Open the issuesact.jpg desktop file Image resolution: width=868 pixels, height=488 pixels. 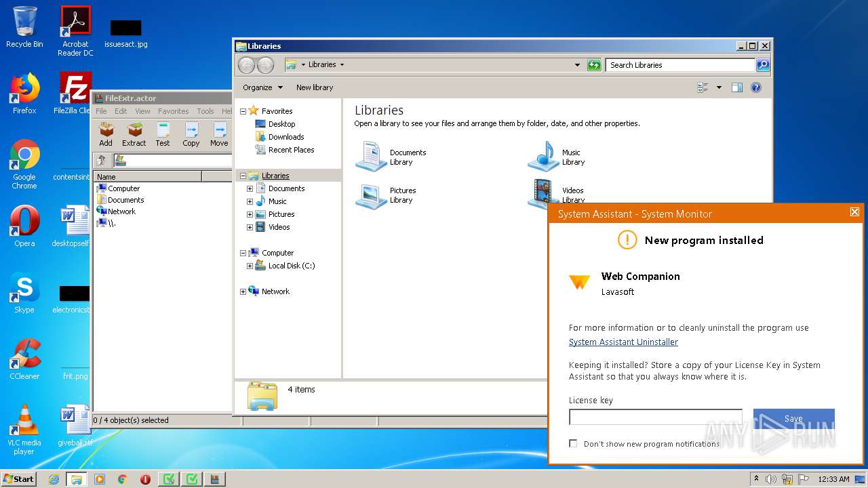pyautogui.click(x=125, y=33)
